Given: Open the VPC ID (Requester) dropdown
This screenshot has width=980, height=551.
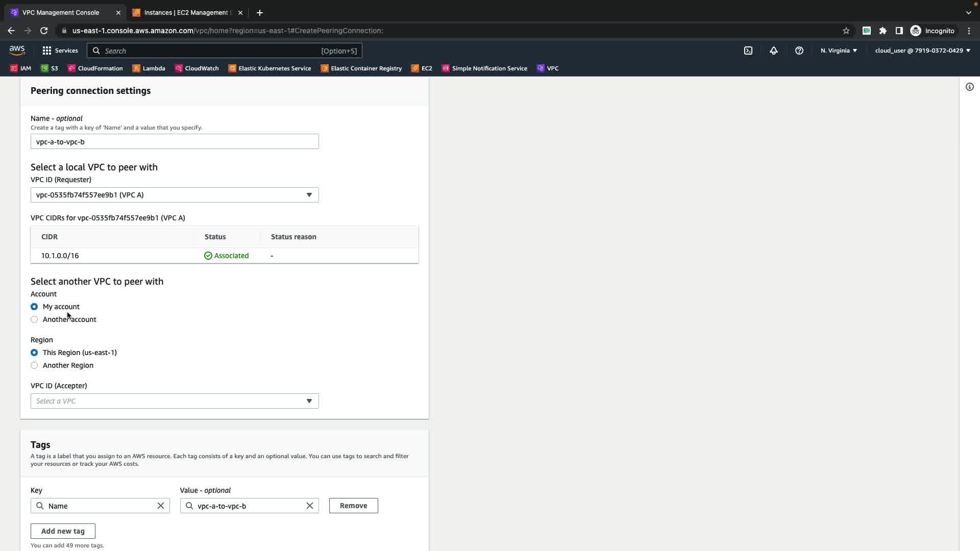Looking at the screenshot, I should pyautogui.click(x=175, y=195).
